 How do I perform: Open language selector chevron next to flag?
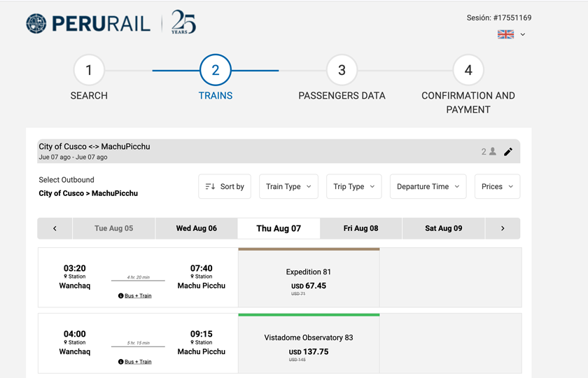523,34
